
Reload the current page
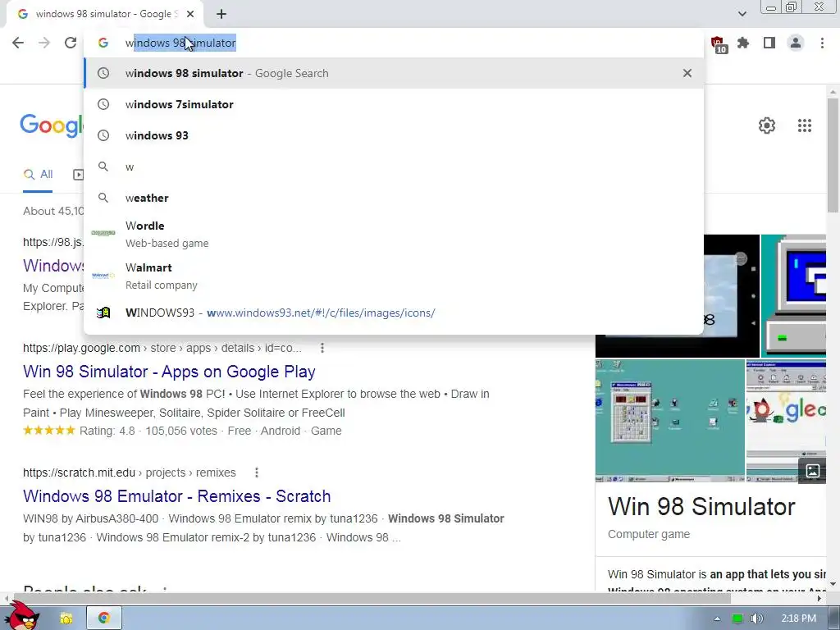click(71, 43)
